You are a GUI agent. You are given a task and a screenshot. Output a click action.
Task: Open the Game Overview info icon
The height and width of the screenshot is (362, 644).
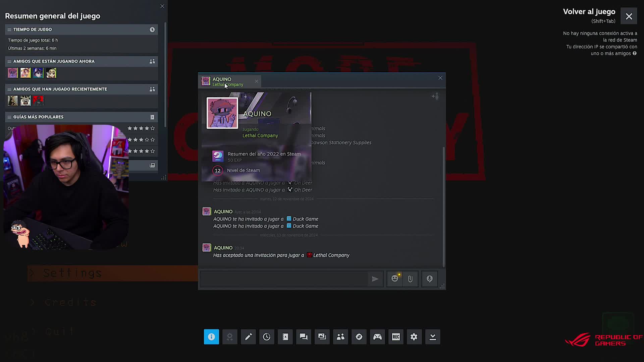click(x=211, y=337)
